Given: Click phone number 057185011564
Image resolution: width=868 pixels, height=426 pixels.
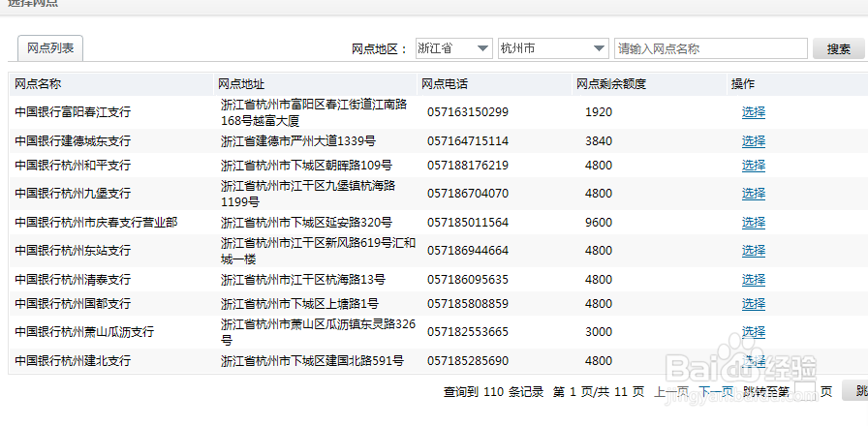Looking at the screenshot, I should [468, 223].
